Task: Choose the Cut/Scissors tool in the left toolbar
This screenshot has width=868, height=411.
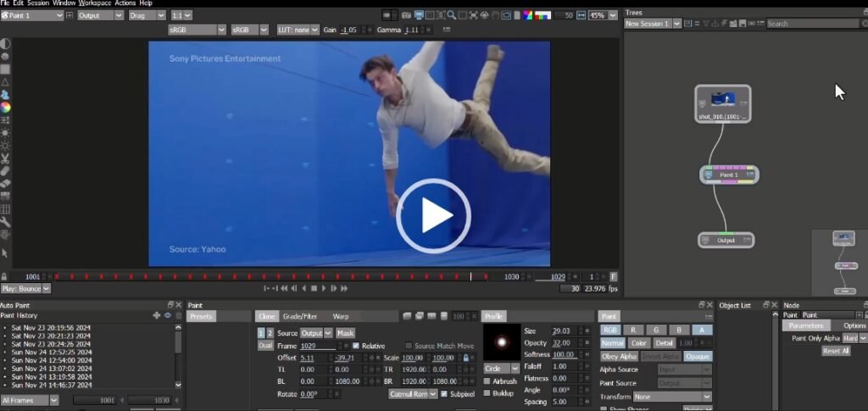Action: [x=5, y=158]
